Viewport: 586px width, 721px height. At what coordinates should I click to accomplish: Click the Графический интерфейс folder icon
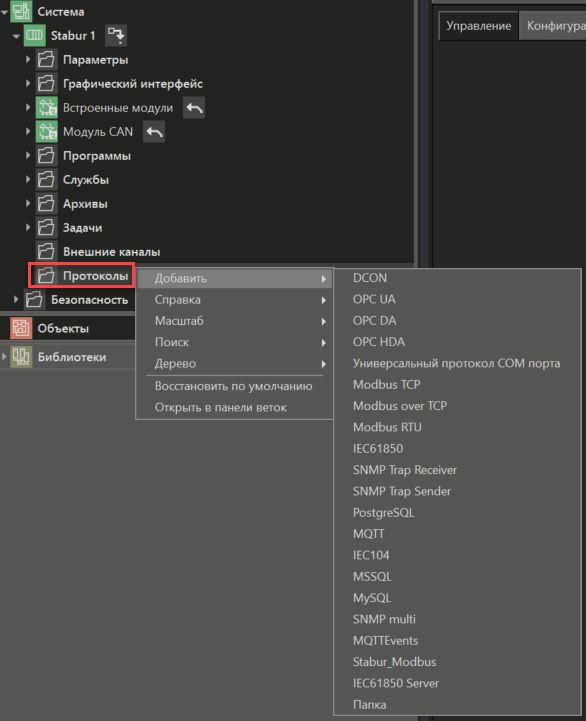[46, 84]
